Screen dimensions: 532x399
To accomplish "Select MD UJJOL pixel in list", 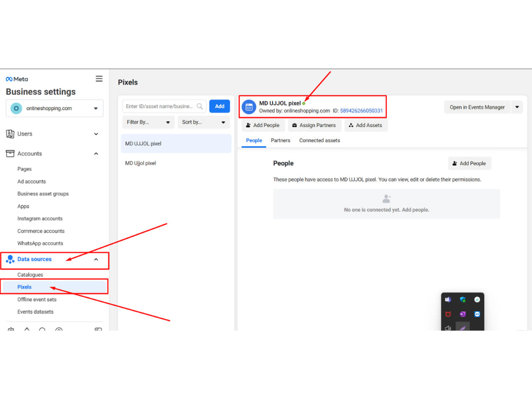I will (176, 144).
